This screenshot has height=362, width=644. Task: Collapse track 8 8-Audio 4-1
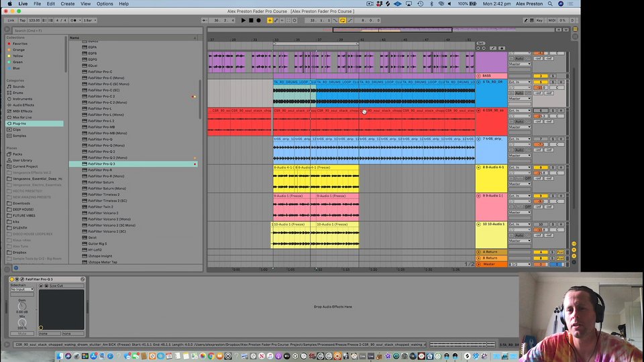478,168
